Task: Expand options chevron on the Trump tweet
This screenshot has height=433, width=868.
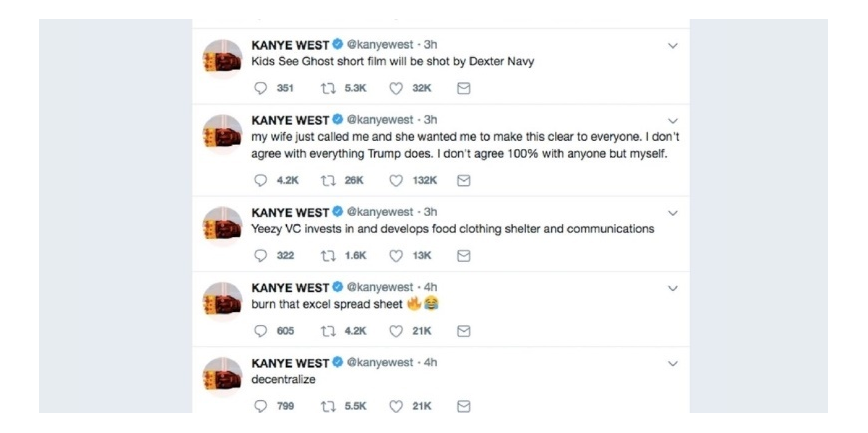Action: (673, 121)
